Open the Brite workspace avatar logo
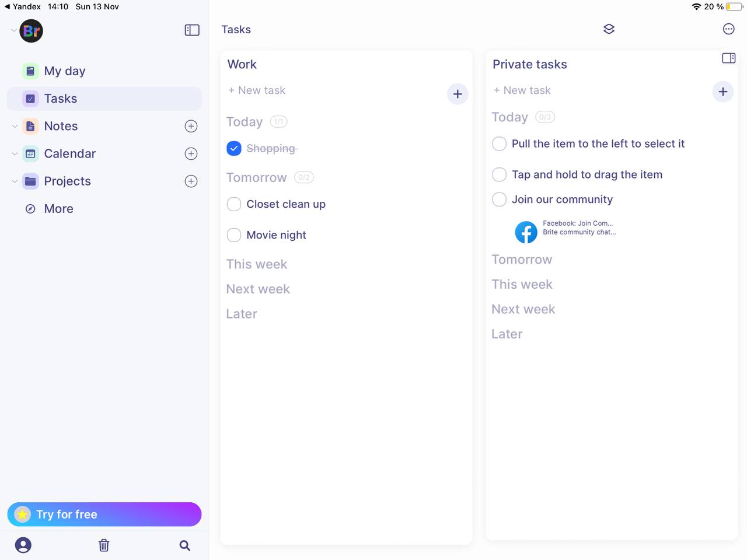The width and height of the screenshot is (747, 560). click(32, 31)
